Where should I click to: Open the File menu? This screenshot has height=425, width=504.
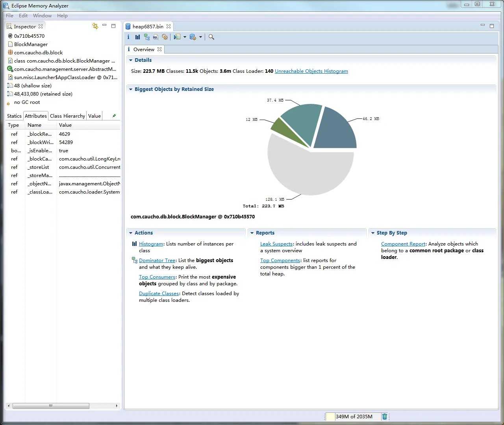(x=10, y=16)
